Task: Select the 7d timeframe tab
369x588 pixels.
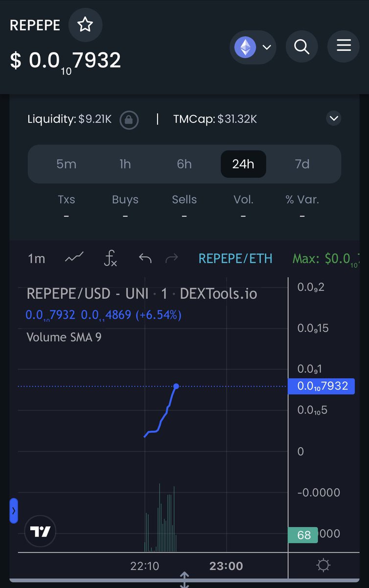Action: tap(302, 164)
